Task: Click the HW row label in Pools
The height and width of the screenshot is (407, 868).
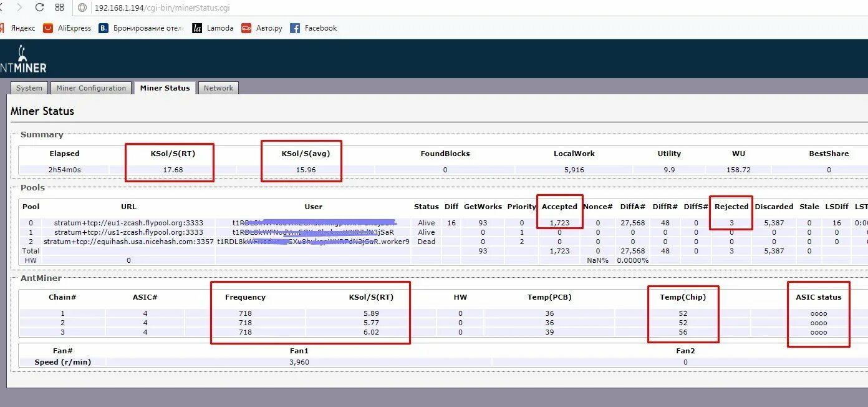Action: pos(30,260)
